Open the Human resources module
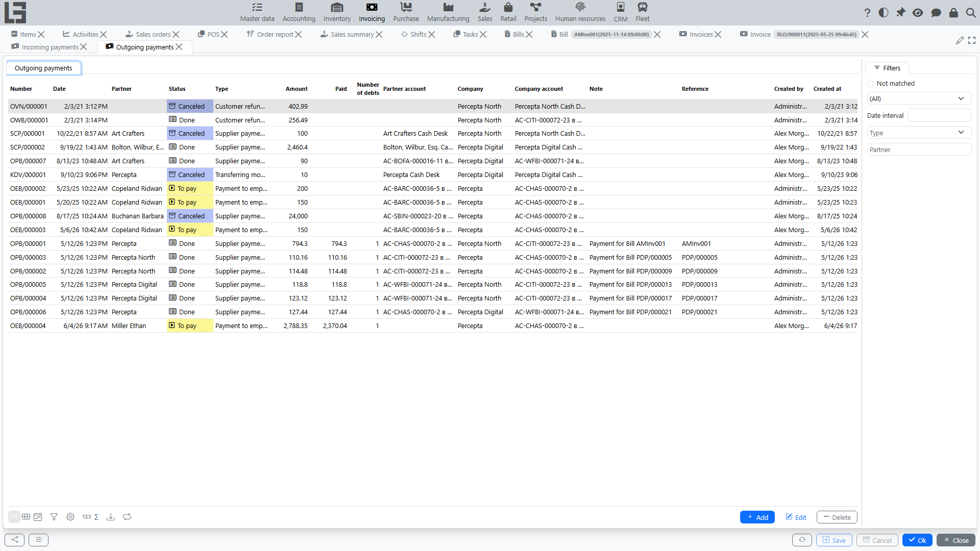This screenshot has height=551, width=980. point(580,12)
